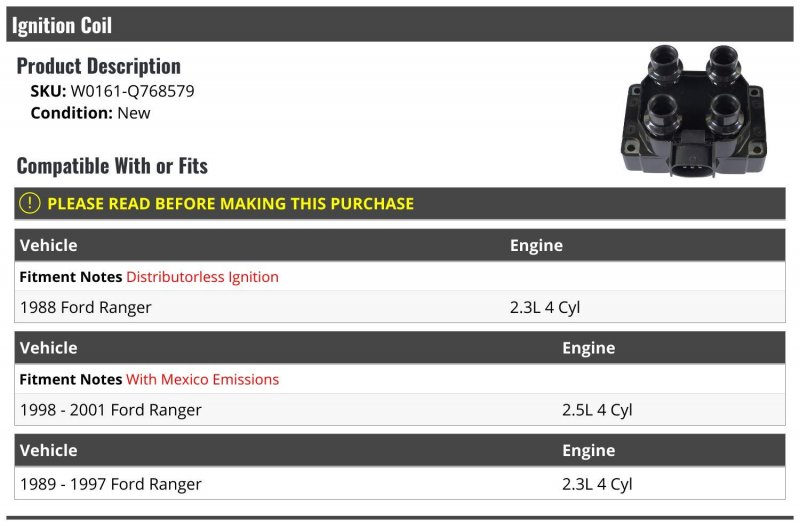The width and height of the screenshot is (800, 526).
Task: Select the Ignition Coil header title
Action: (x=62, y=25)
